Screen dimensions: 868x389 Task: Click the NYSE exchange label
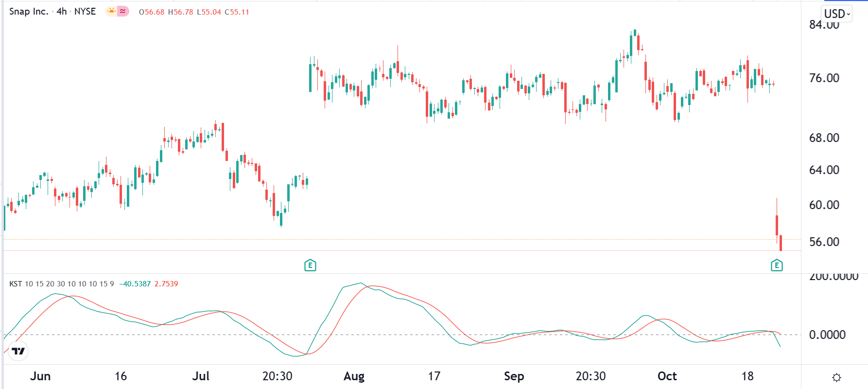(85, 11)
